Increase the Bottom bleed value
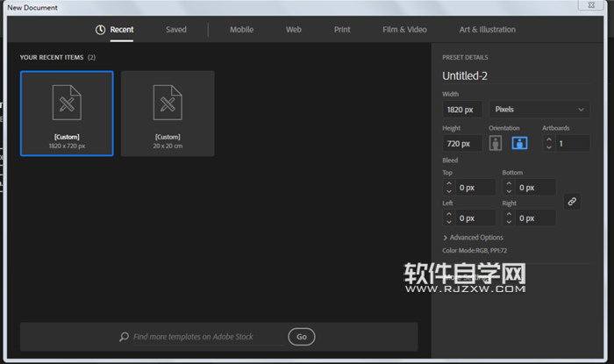The width and height of the screenshot is (614, 364). tap(509, 183)
